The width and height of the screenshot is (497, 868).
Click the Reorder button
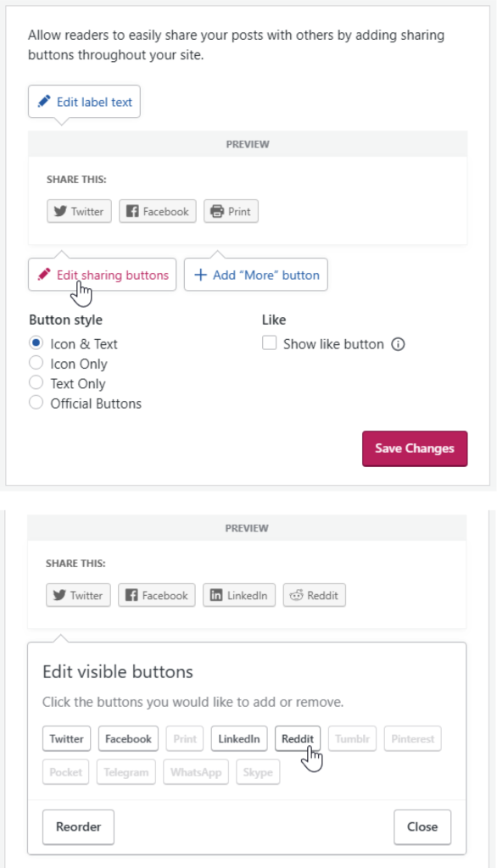pyautogui.click(x=78, y=827)
